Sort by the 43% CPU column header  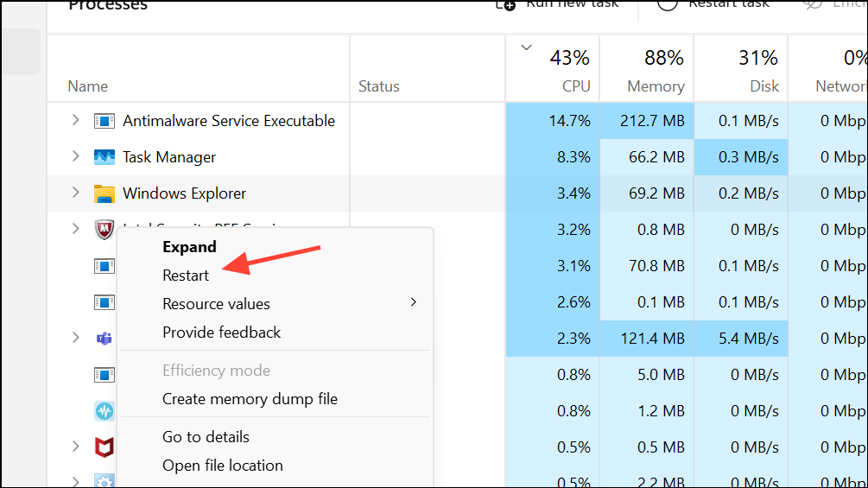point(553,68)
